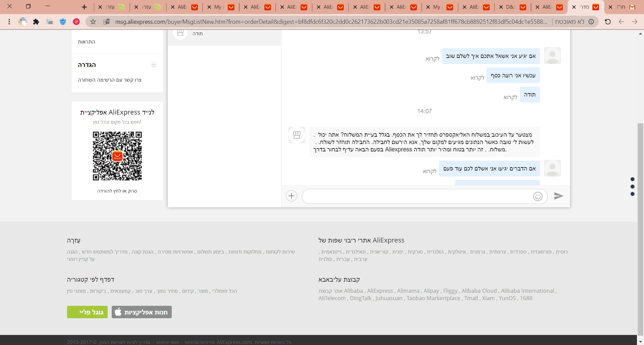
Task: Switch site language to 'איטלקית'
Action: pyautogui.click(x=457, y=252)
